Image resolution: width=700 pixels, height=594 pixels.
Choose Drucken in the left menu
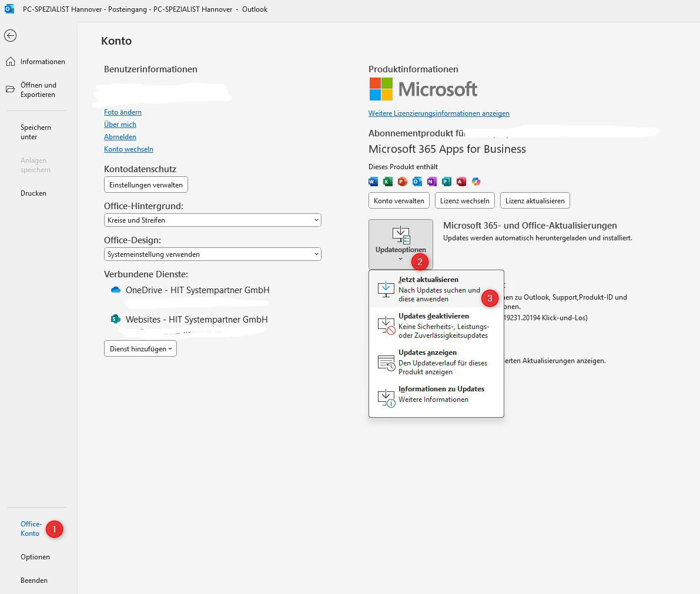34,193
